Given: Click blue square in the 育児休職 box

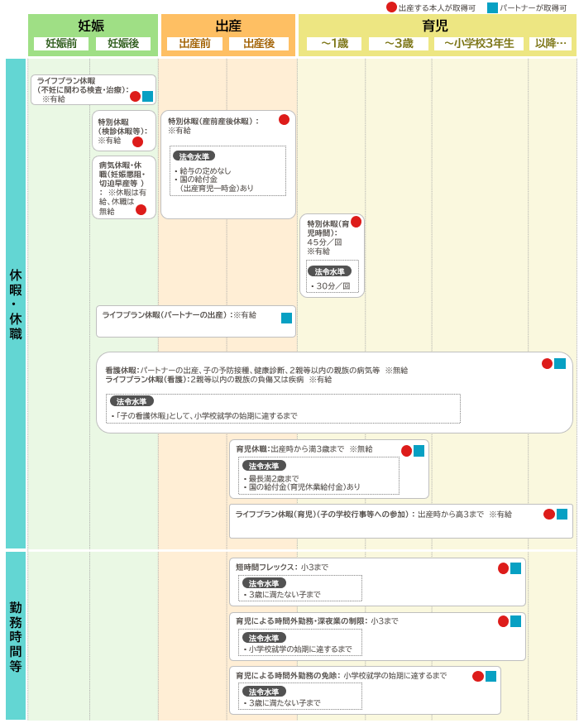Looking at the screenshot, I should (x=419, y=451).
